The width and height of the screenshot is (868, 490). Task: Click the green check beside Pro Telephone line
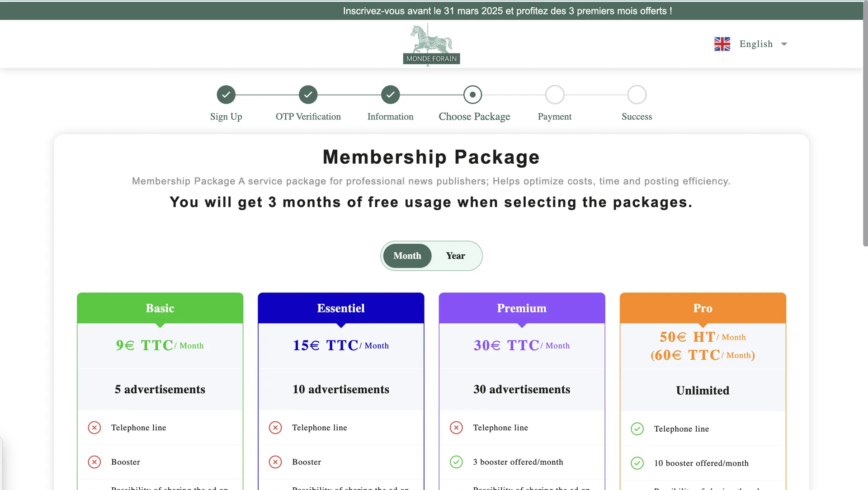[637, 429]
